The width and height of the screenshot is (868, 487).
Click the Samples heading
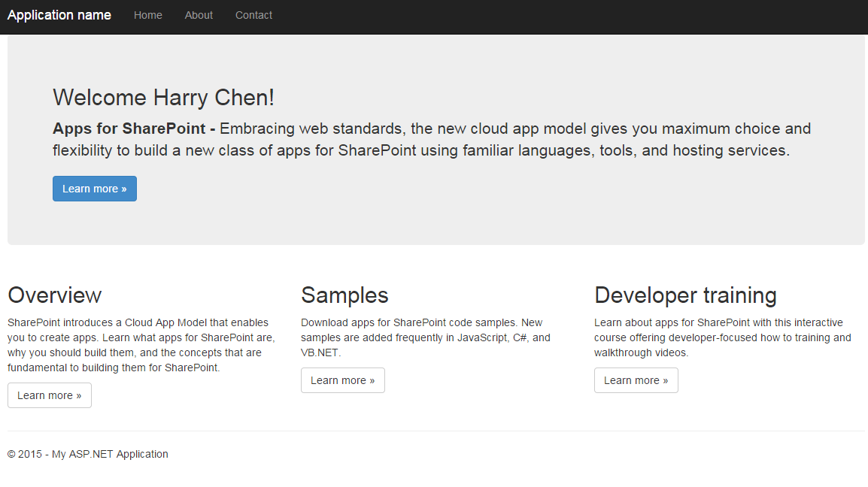coord(344,295)
